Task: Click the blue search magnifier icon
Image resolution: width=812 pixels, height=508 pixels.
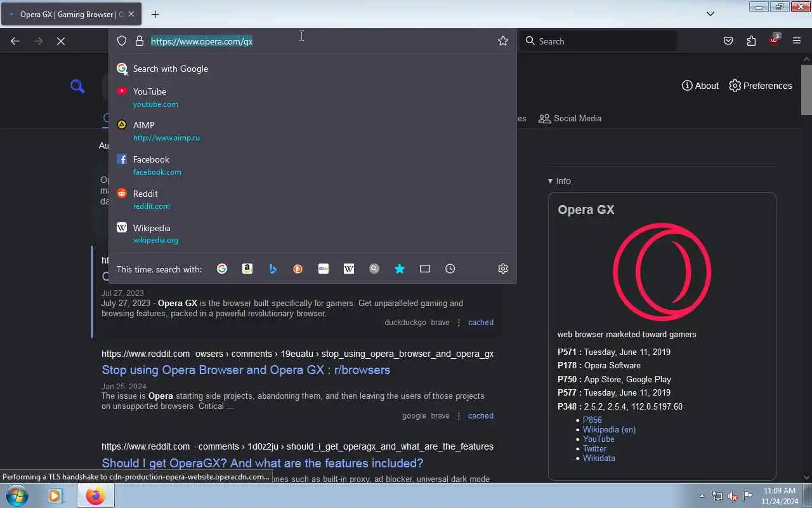Action: coord(77,86)
